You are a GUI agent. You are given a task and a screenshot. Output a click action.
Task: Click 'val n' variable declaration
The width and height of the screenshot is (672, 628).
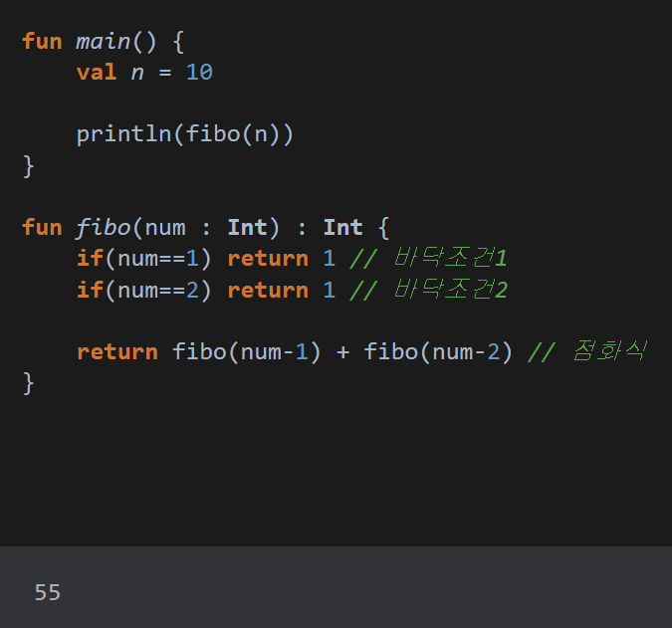tap(111, 72)
